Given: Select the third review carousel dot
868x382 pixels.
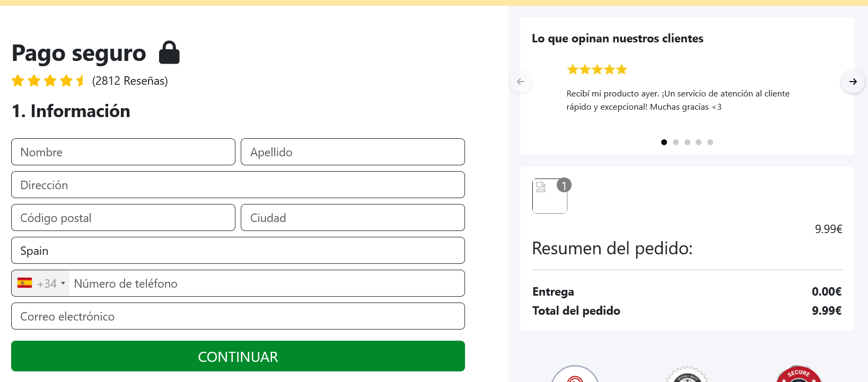Looking at the screenshot, I should tap(687, 142).
